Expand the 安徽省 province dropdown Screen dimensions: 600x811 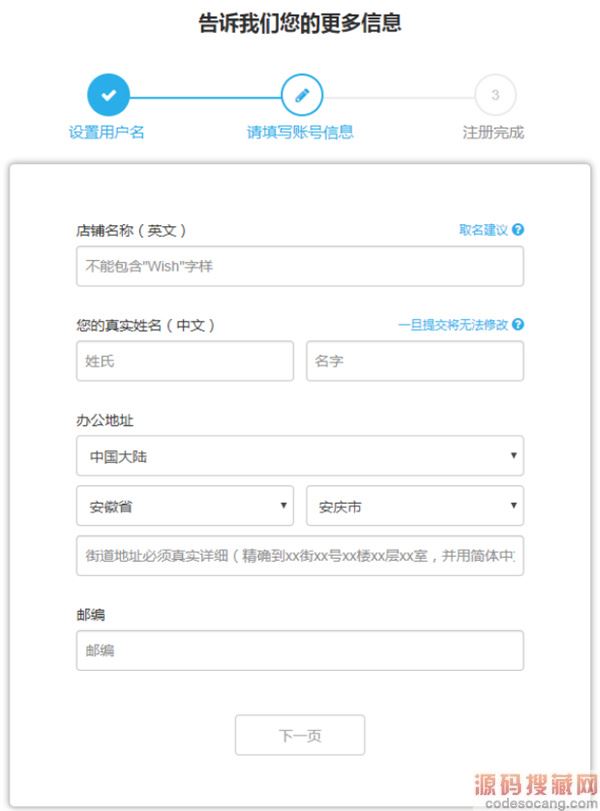tap(185, 505)
